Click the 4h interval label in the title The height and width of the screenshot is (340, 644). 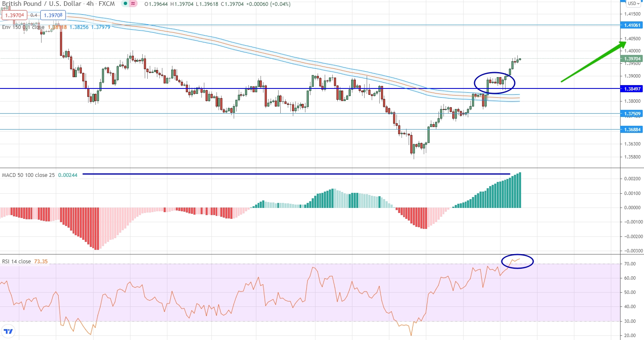[x=90, y=4]
